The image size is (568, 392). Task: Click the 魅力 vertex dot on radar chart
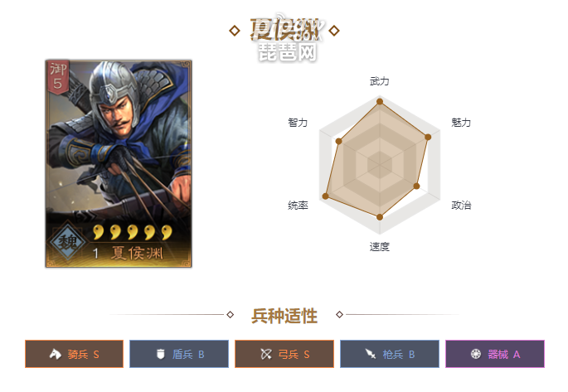[428, 137]
